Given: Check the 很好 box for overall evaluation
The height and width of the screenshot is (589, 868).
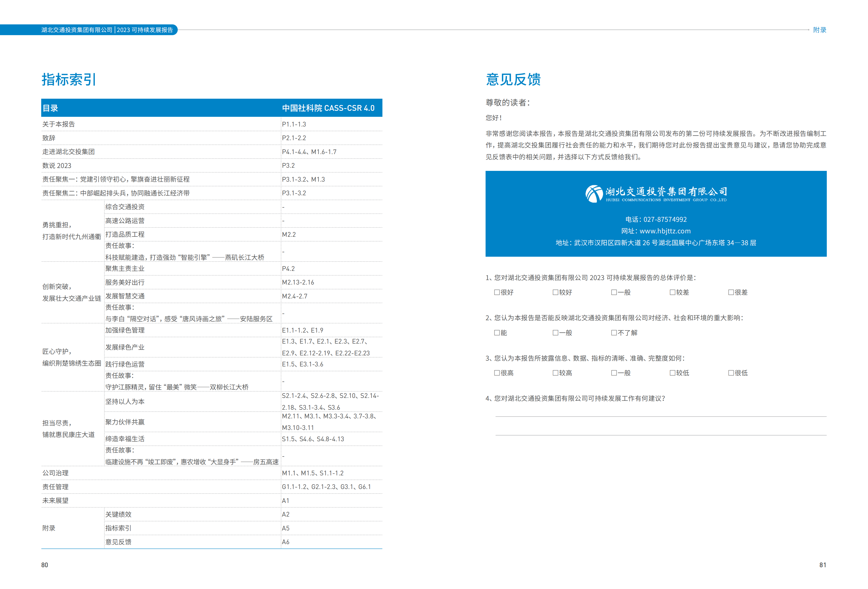Looking at the screenshot, I should tap(497, 292).
